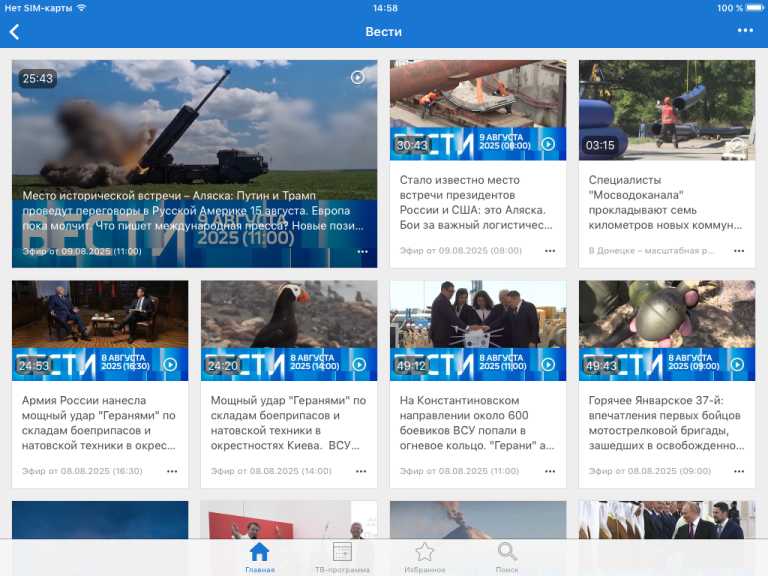Click the 'Эфир от 08.08.2025 (16:30)' text

(82, 471)
